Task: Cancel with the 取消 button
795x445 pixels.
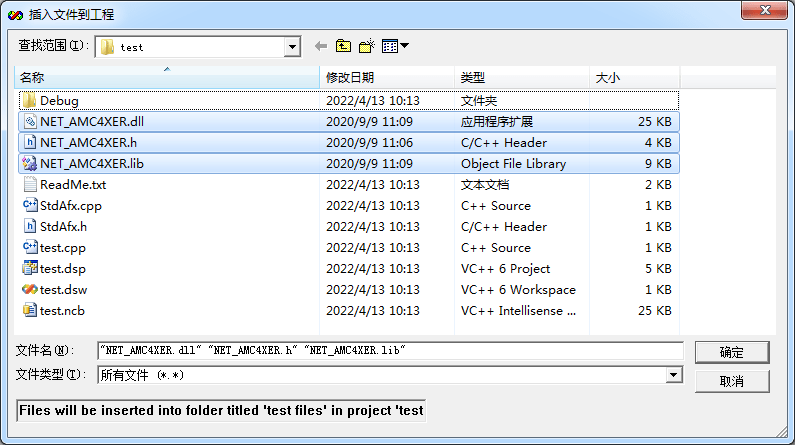Action: point(732,381)
